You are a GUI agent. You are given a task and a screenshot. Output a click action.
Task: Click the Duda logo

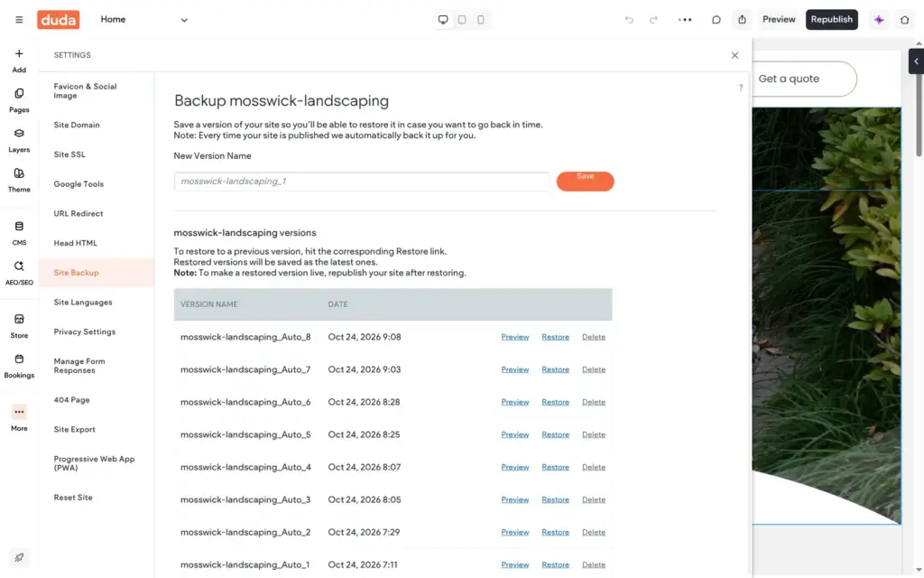[x=59, y=20]
